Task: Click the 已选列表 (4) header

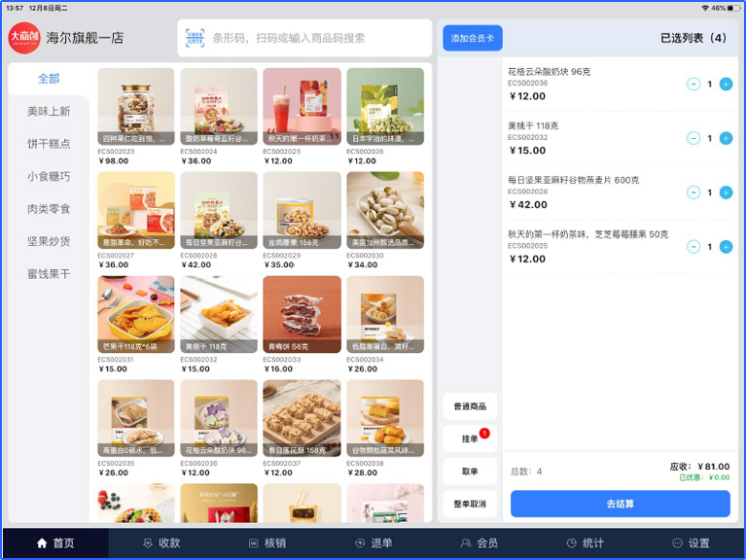Action: (693, 38)
